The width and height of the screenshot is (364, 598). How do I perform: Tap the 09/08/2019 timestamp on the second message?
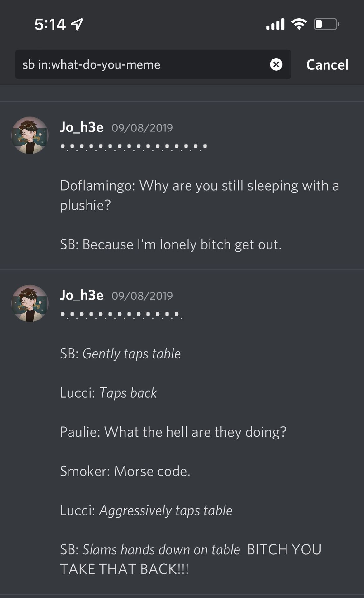coord(142,296)
